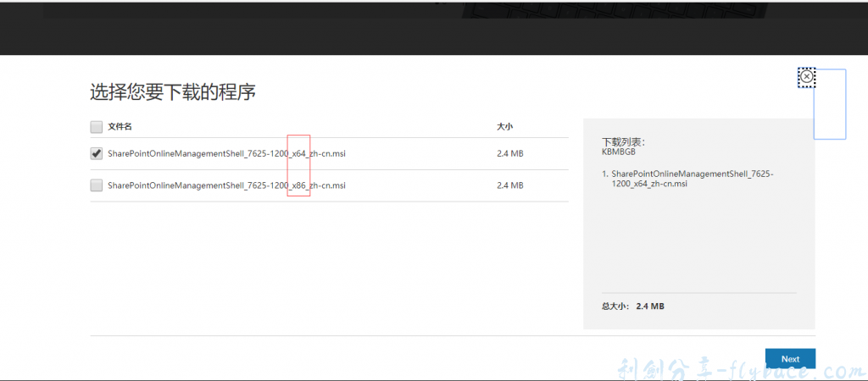Toggle the select-all checkbox beside 文件名

(96, 127)
